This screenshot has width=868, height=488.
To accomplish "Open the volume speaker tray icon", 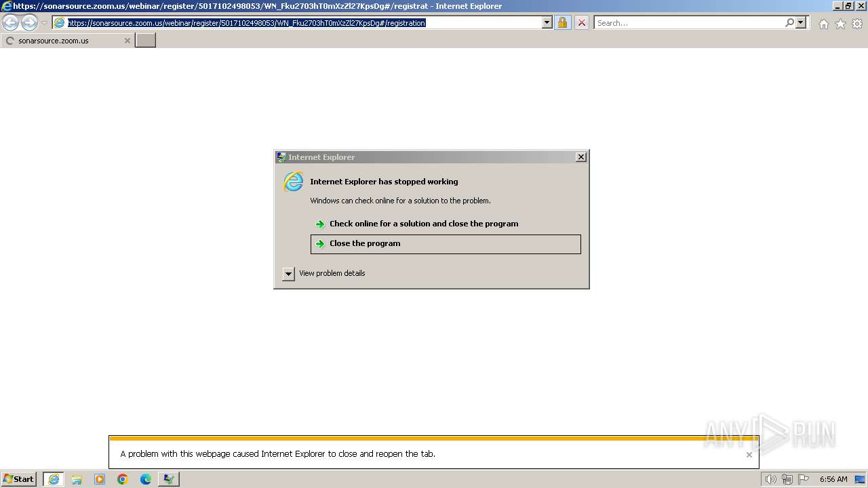I will pyautogui.click(x=770, y=479).
